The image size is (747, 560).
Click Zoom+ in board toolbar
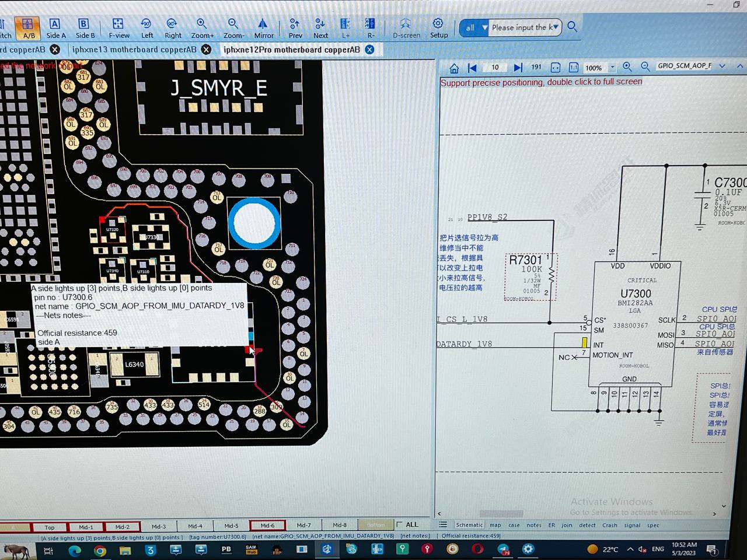(x=202, y=28)
